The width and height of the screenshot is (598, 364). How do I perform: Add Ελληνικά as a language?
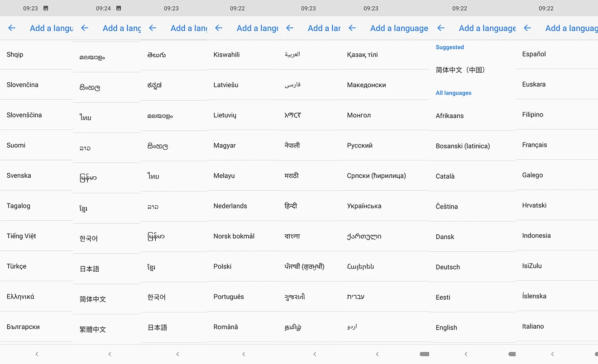coord(36,297)
